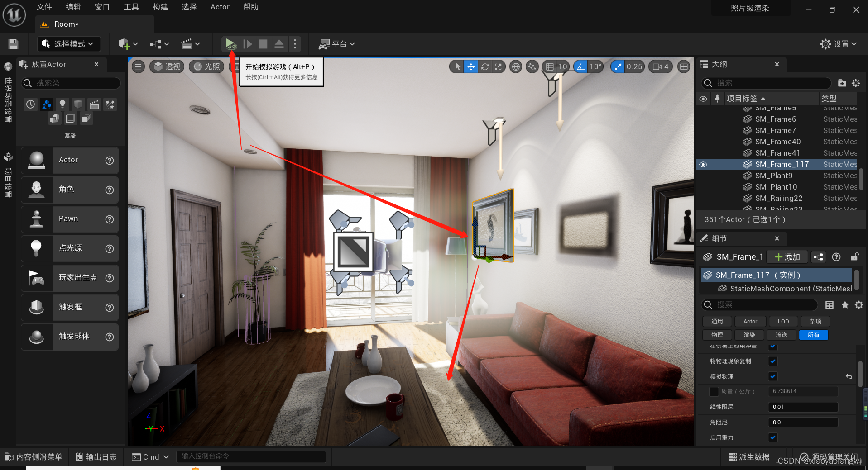Select the Physics filter tab in Details

tap(717, 335)
